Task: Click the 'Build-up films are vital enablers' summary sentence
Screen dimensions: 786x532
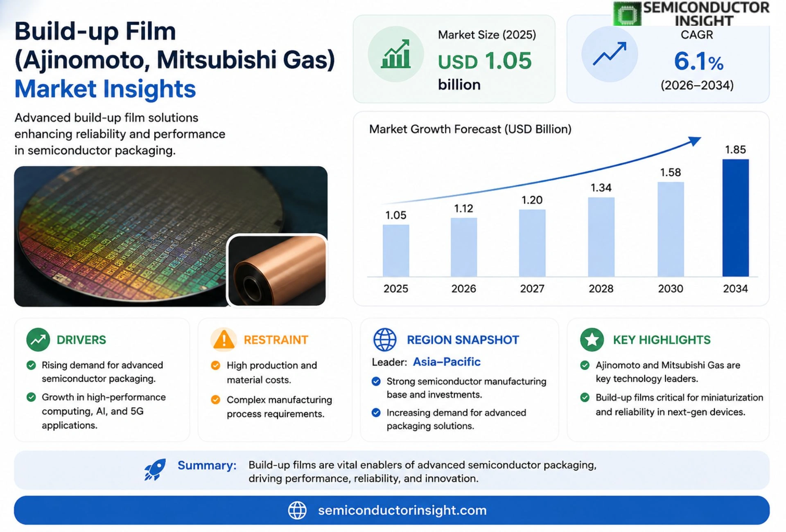Action: coord(422,471)
